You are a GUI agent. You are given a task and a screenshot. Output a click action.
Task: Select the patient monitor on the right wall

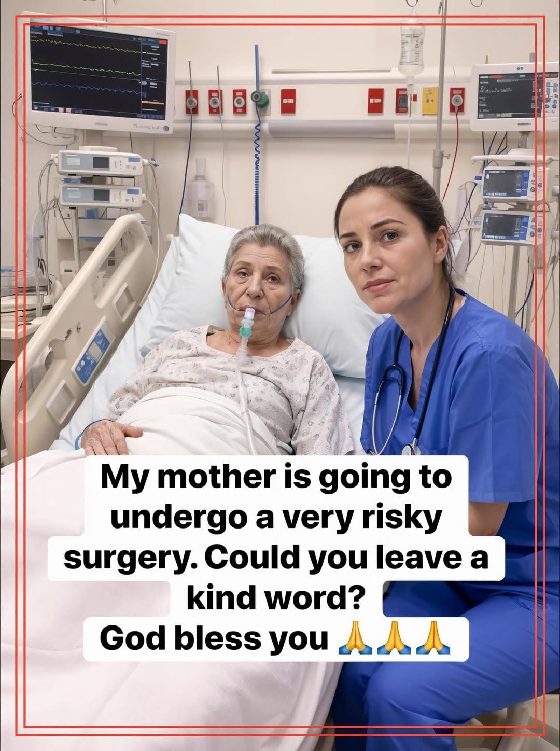pyautogui.click(x=514, y=96)
